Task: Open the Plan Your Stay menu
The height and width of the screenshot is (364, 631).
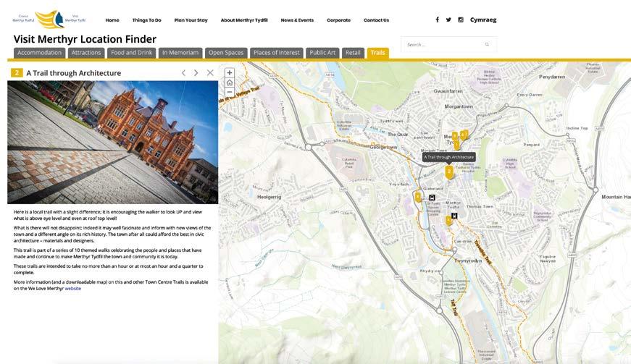Action: tap(191, 20)
